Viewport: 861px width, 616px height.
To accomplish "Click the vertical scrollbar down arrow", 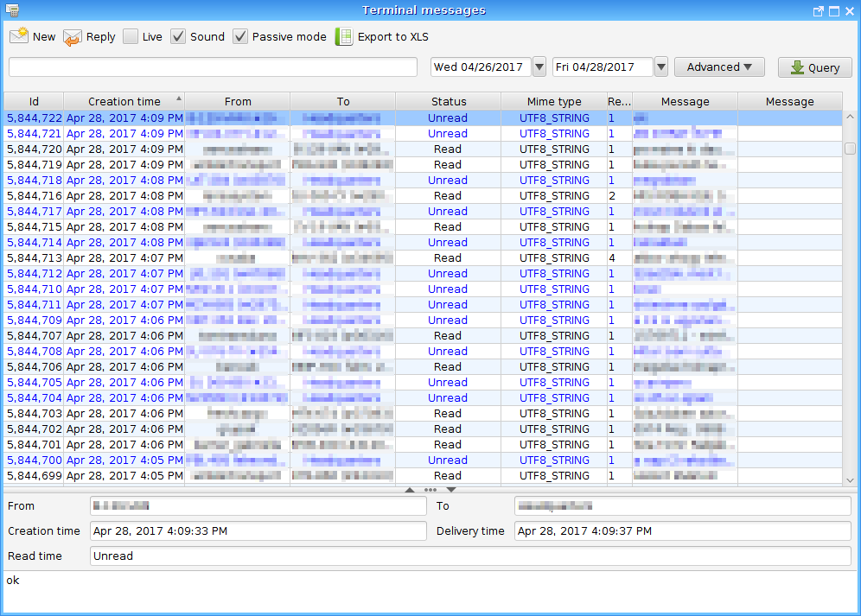I will coord(850,479).
